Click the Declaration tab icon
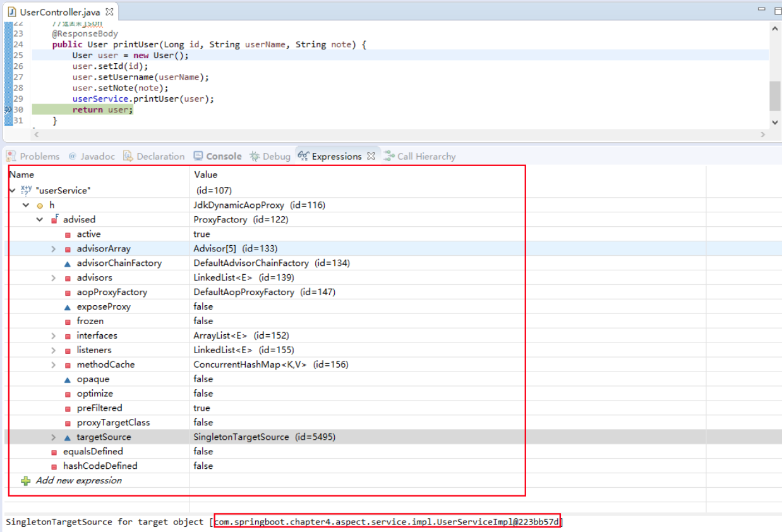Viewport: 782px width, 532px height. pyautogui.click(x=128, y=156)
